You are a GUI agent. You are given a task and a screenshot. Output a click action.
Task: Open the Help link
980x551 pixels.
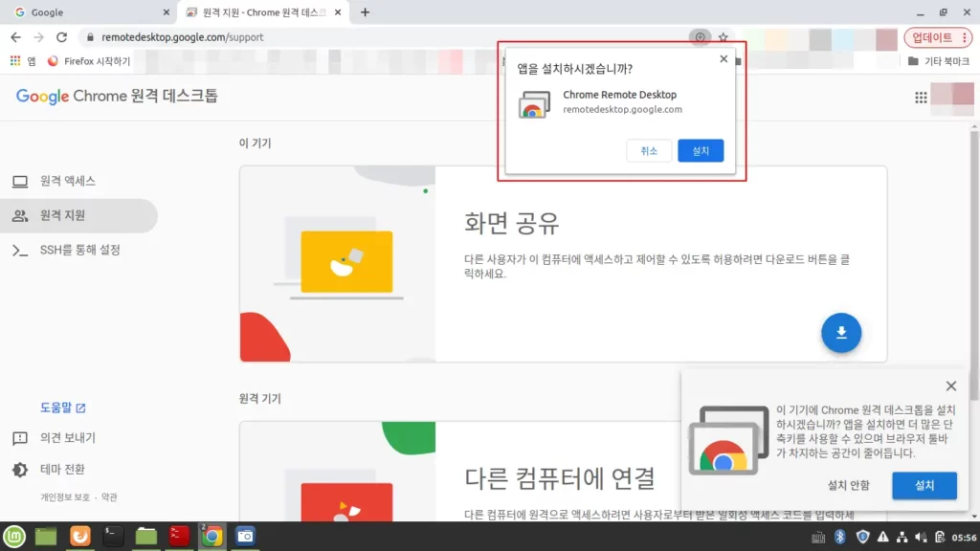pyautogui.click(x=62, y=408)
